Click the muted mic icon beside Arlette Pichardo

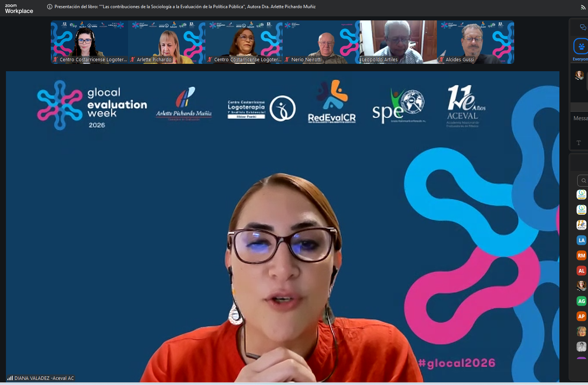pos(133,59)
